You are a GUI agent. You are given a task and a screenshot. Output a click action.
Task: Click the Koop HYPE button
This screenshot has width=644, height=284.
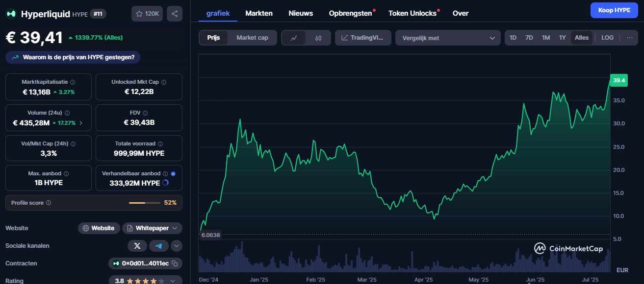[x=614, y=10]
